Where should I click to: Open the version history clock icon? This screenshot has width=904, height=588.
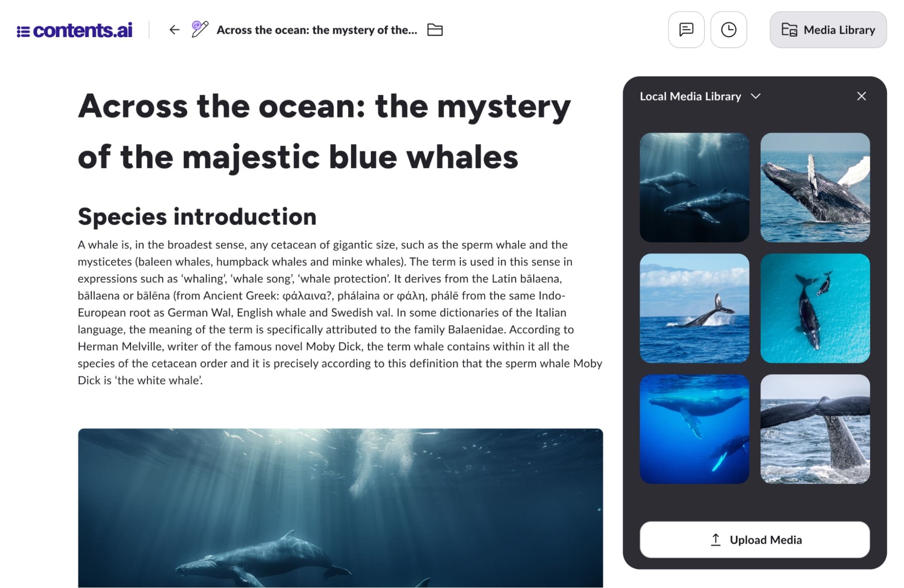click(729, 30)
